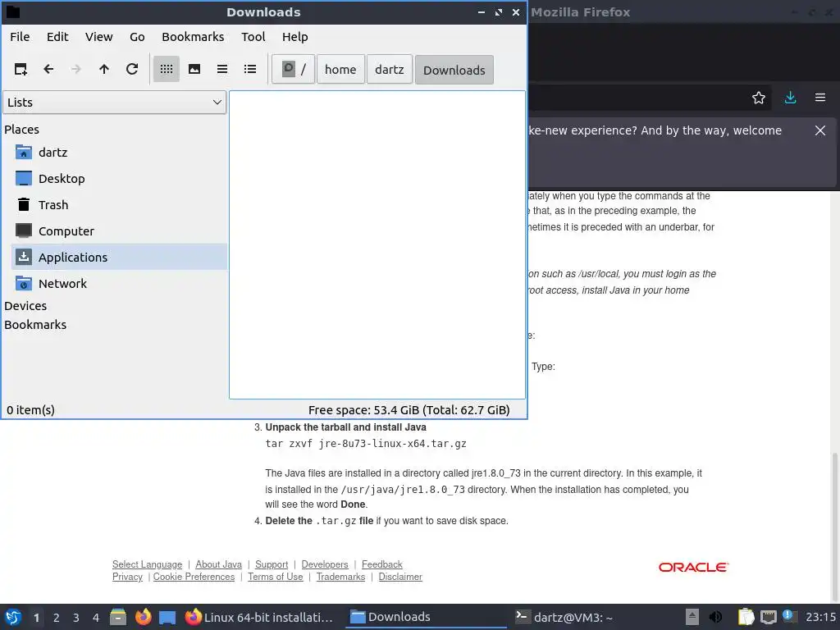
Task: Reload the current folder
Action: click(x=132, y=69)
